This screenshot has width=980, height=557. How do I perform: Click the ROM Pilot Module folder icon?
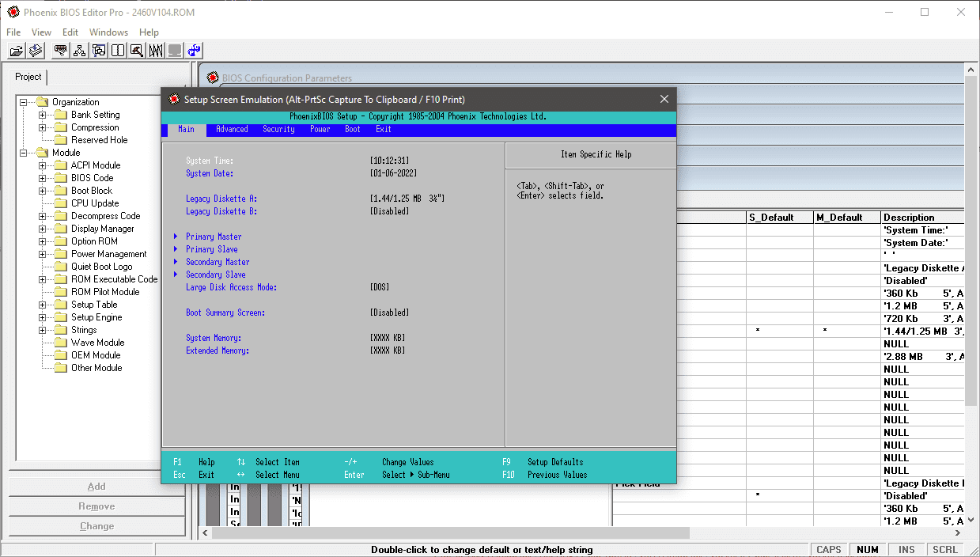pos(61,292)
